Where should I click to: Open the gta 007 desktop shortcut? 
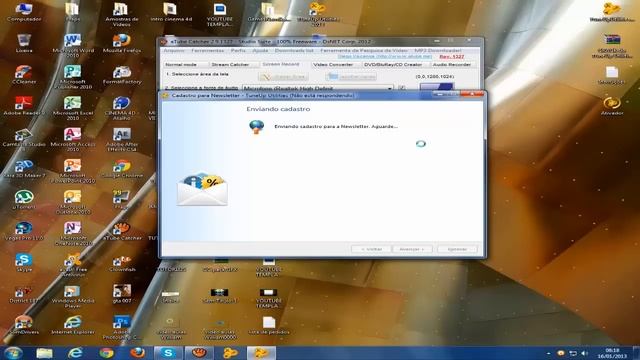tap(122, 294)
